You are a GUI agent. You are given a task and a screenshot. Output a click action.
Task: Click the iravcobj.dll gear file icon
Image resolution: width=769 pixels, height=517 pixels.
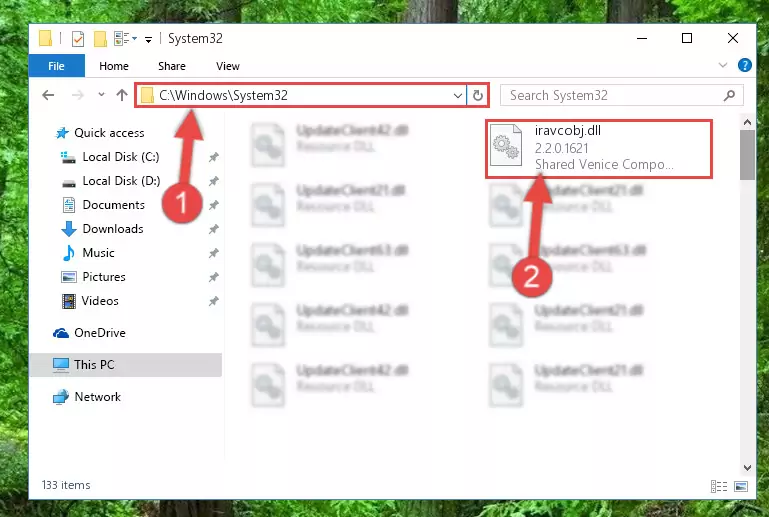pyautogui.click(x=506, y=145)
